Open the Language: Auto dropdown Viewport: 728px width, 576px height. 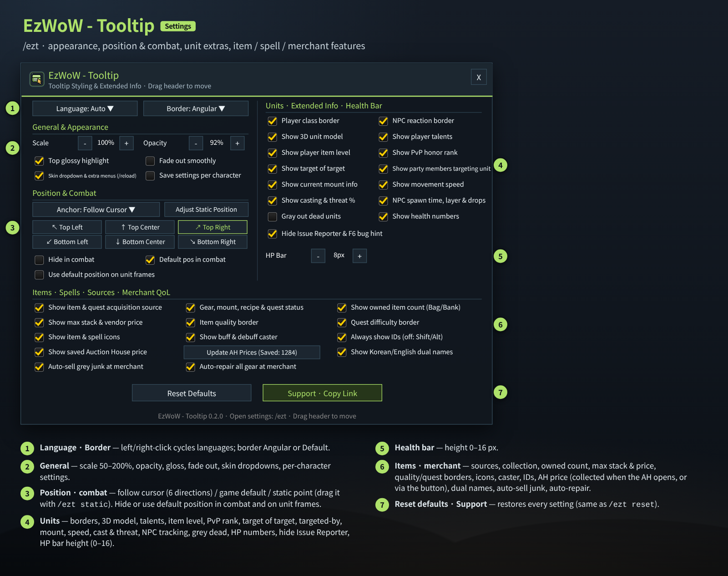[85, 108]
